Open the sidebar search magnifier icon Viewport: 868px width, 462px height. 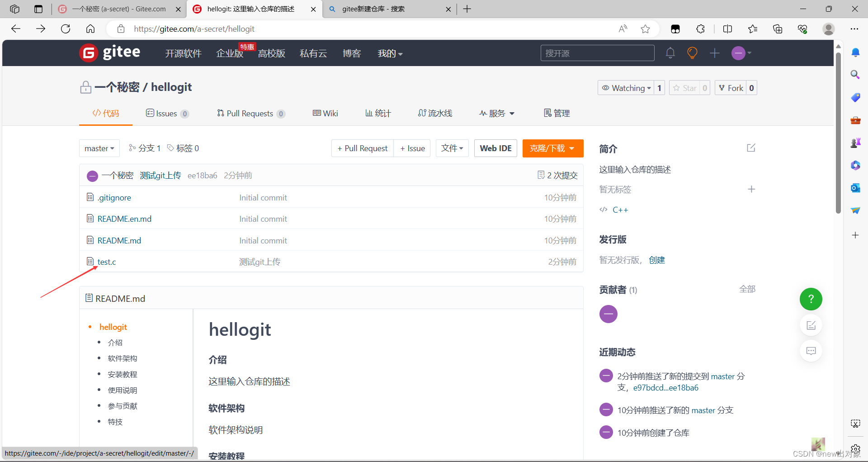click(855, 75)
